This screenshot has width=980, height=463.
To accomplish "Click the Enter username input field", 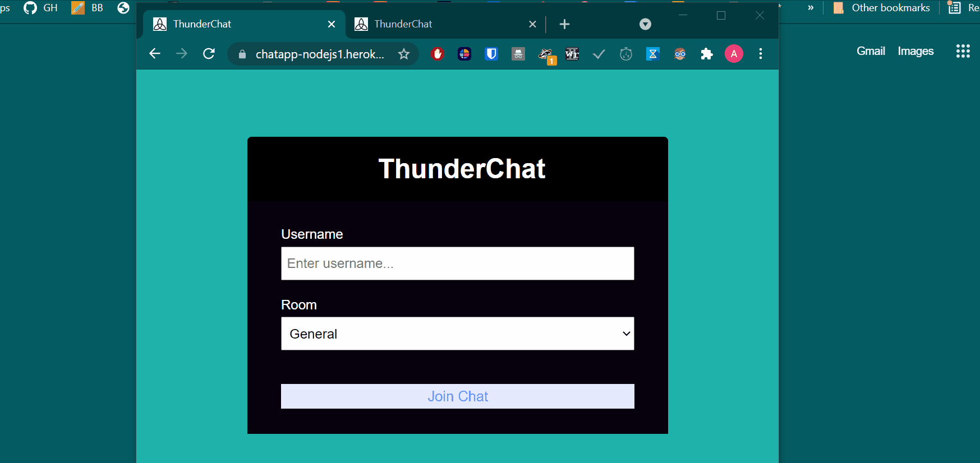I will tap(458, 263).
